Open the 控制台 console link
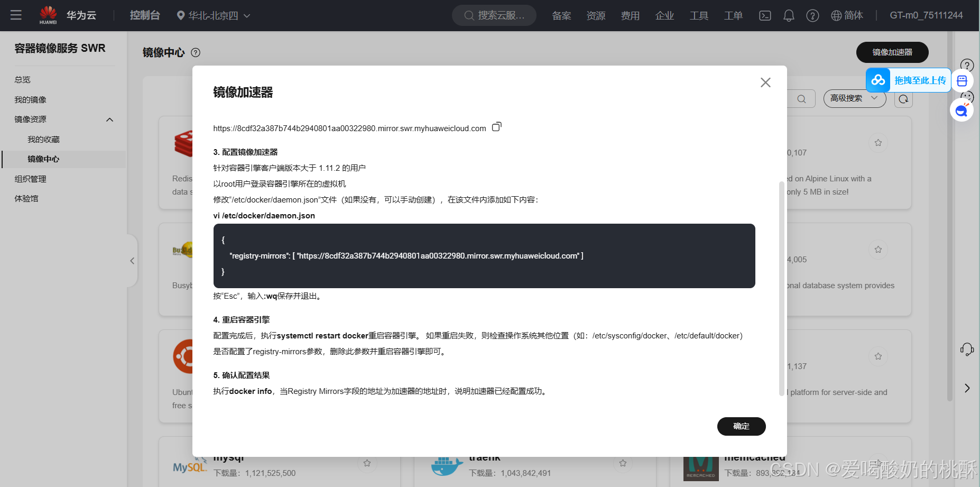The width and height of the screenshot is (980, 487). 145,15
